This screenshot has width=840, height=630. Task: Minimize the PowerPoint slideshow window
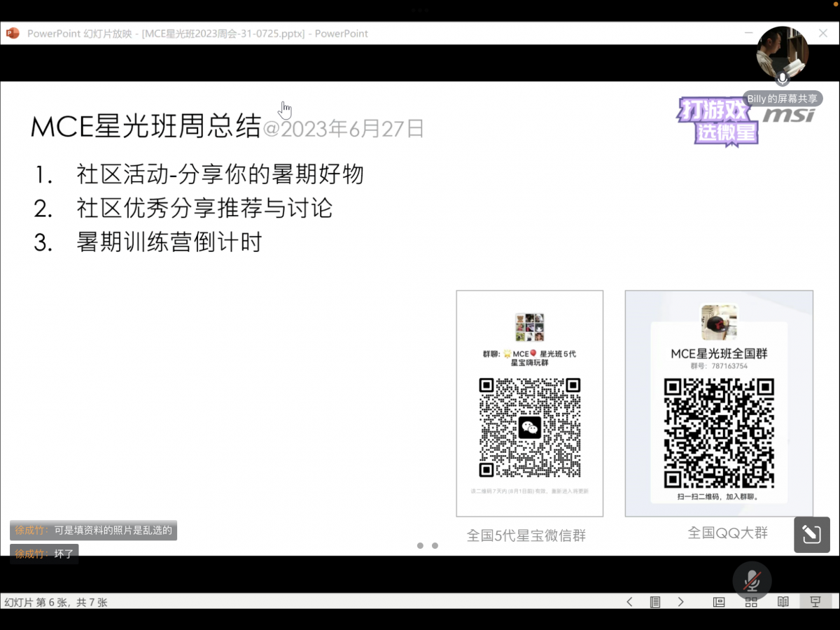tap(750, 33)
